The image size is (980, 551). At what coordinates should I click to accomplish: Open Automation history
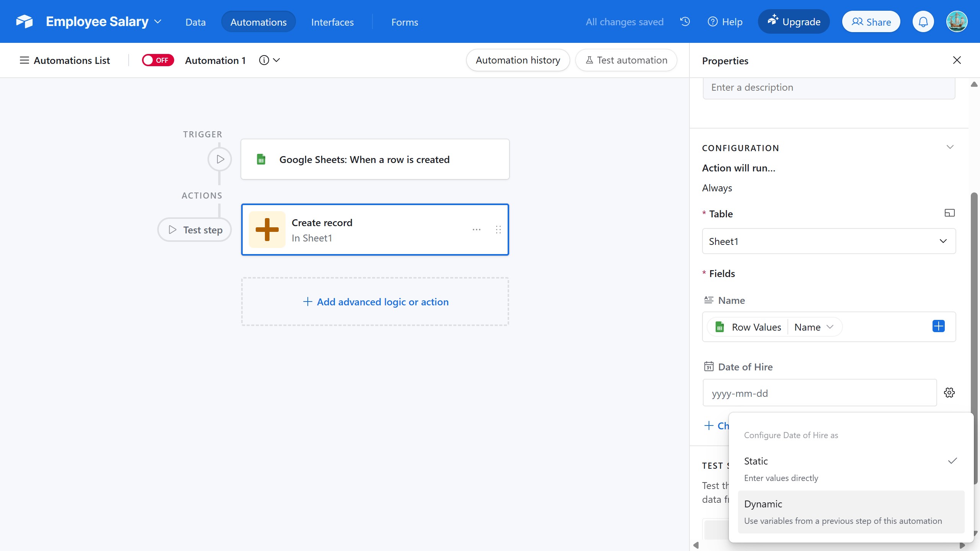(x=518, y=60)
